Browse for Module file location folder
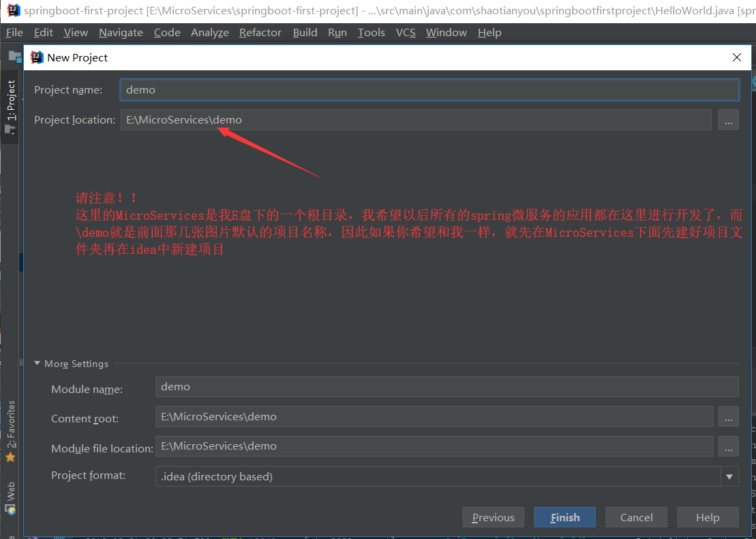The image size is (756, 539). pyautogui.click(x=729, y=446)
